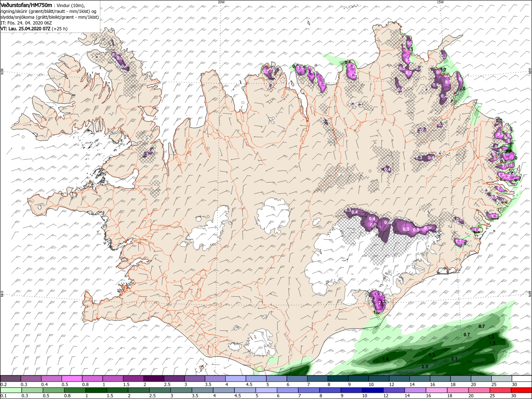Click the 'slydda/snjókoma' legend description line
This screenshot has height=399, width=532.
coord(49,17)
